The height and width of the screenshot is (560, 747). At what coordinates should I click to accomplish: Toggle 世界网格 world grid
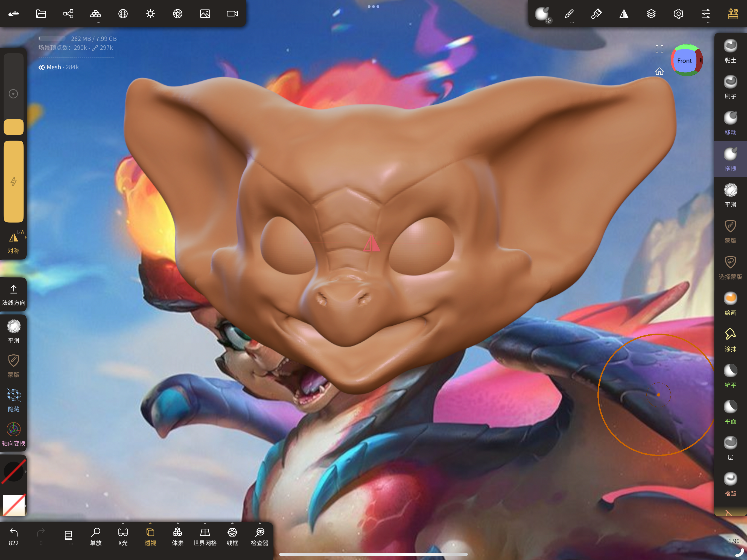click(205, 536)
